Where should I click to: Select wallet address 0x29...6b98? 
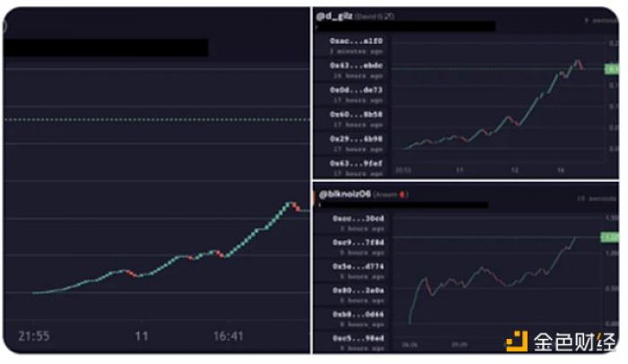(356, 139)
